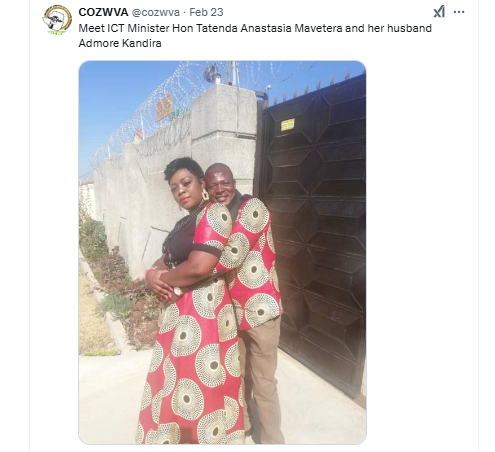Open the attached couple photo
This screenshot has width=495, height=452.
click(222, 252)
